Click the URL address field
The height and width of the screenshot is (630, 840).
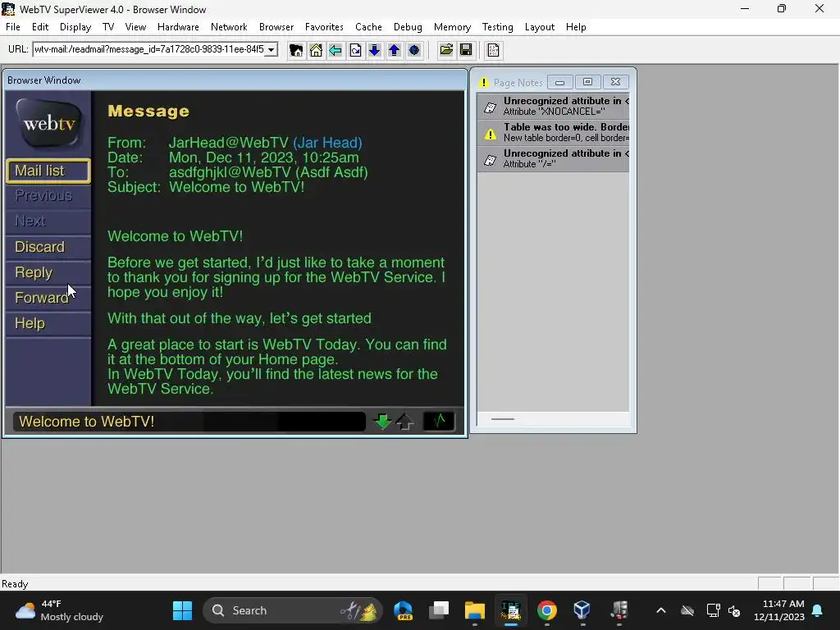point(149,50)
